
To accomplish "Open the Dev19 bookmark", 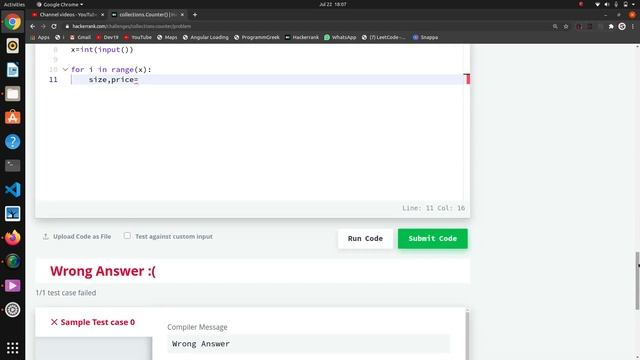I will tap(107, 37).
